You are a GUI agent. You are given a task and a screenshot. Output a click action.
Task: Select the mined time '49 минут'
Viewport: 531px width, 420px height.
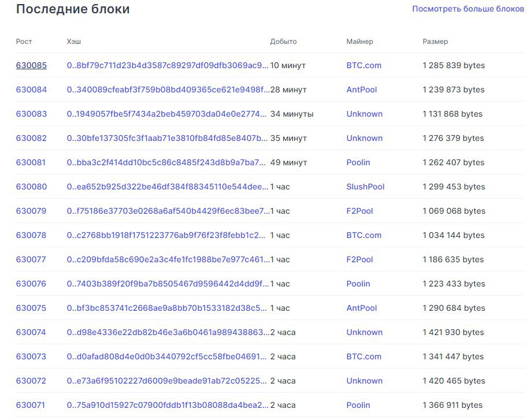(x=288, y=162)
